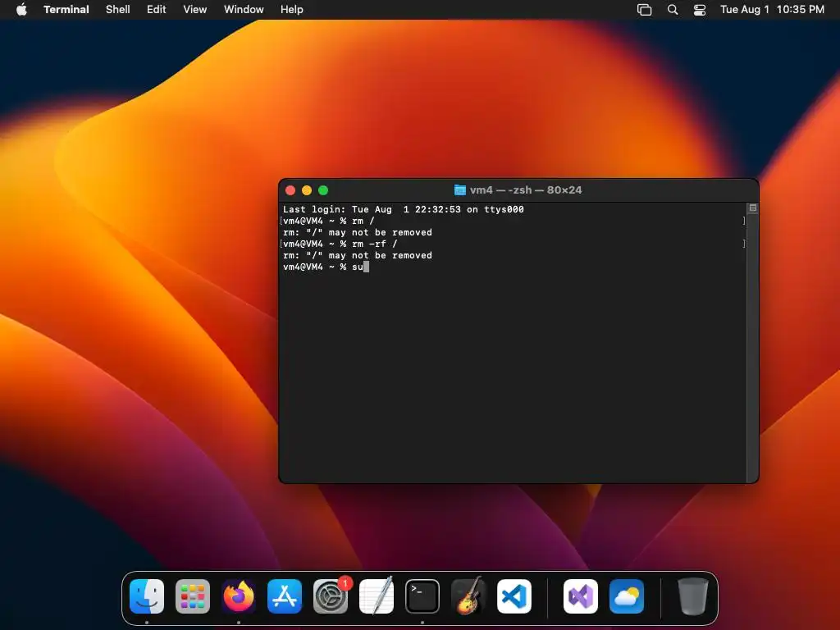
Task: Click the second '"/" may not be removed' message
Action: [x=358, y=256]
